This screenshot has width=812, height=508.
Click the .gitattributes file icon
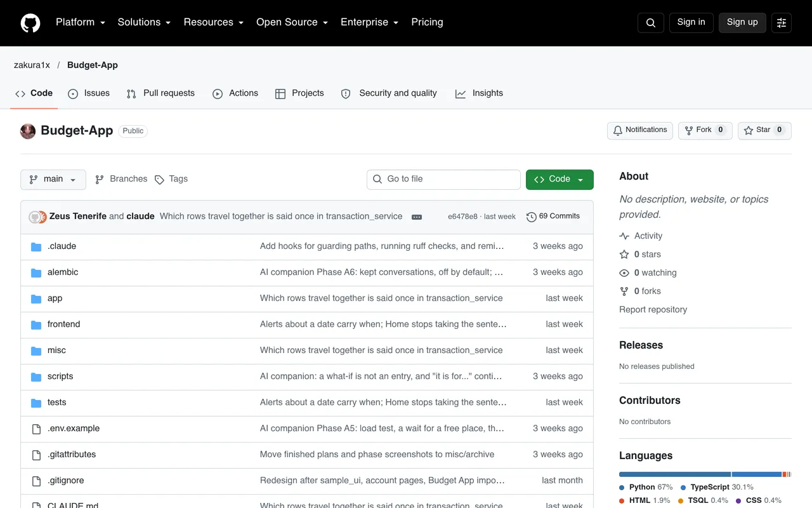pyautogui.click(x=36, y=455)
